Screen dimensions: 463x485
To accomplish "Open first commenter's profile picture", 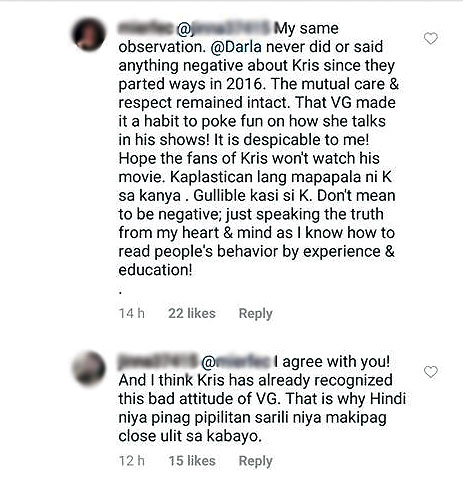I will click(x=89, y=35).
